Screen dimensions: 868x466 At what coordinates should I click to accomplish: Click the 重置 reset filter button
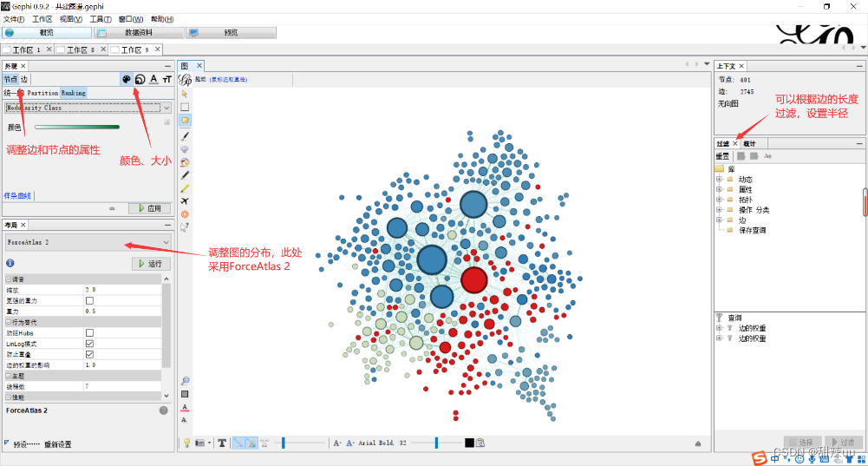[722, 156]
